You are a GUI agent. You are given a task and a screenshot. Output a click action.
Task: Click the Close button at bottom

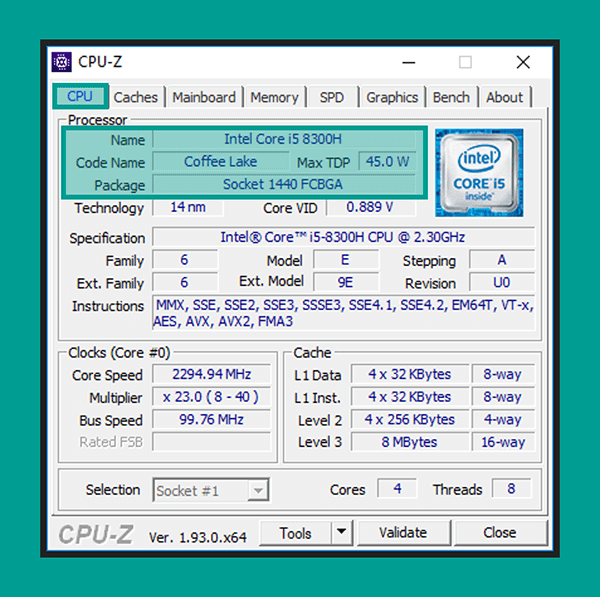(500, 533)
